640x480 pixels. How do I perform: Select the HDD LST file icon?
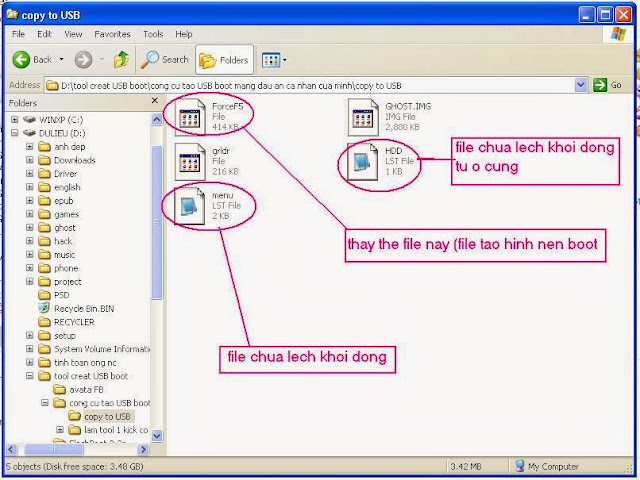tap(363, 162)
